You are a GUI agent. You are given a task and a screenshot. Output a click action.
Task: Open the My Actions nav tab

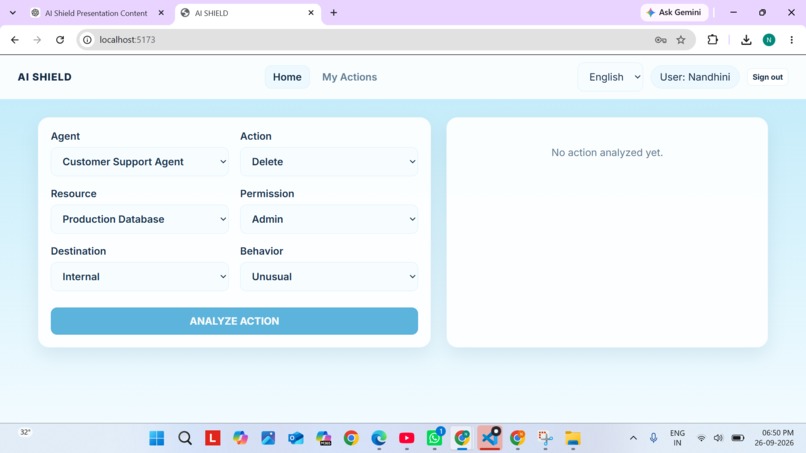[x=350, y=77]
